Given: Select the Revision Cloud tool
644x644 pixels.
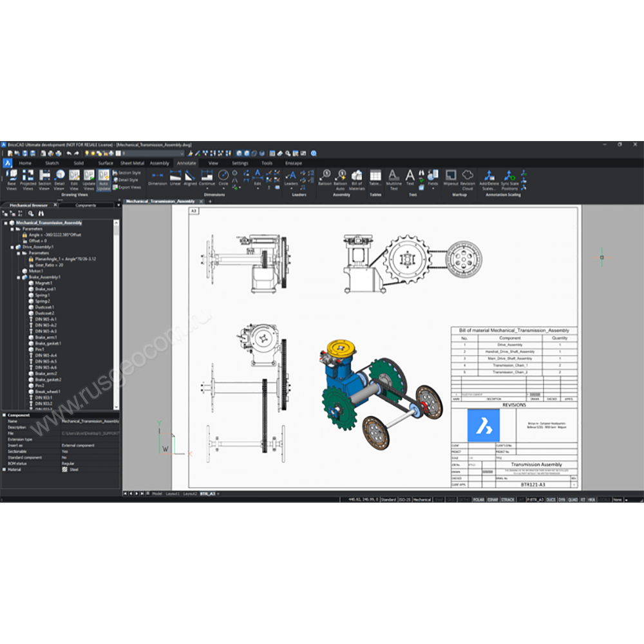Looking at the screenshot, I should click(466, 176).
